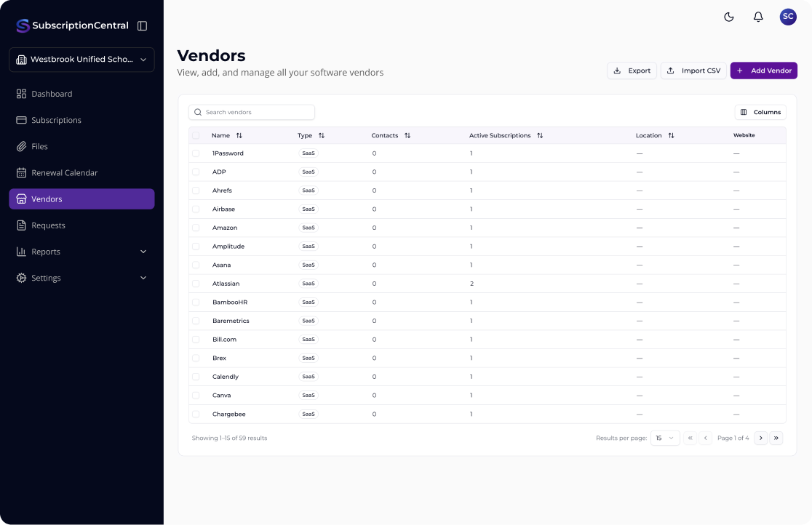This screenshot has width=812, height=525.
Task: Jump to first page arrow
Action: click(690, 438)
